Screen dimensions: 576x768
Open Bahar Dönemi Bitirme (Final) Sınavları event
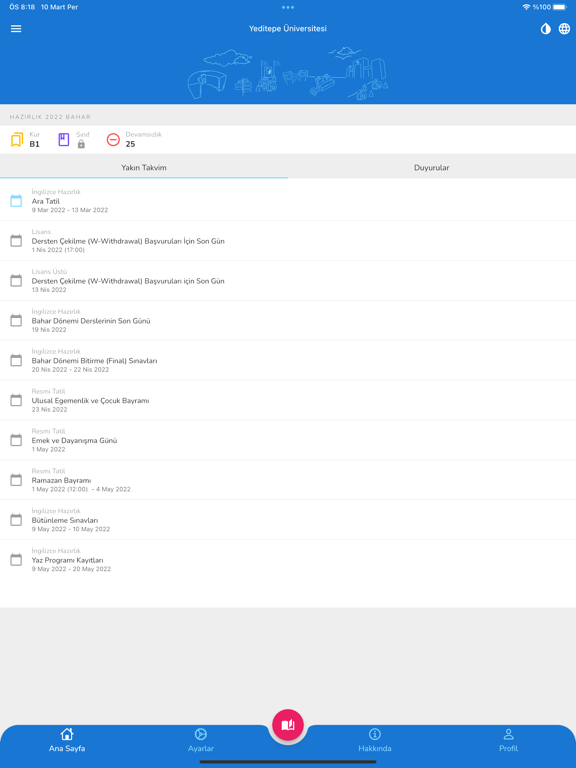click(288, 360)
